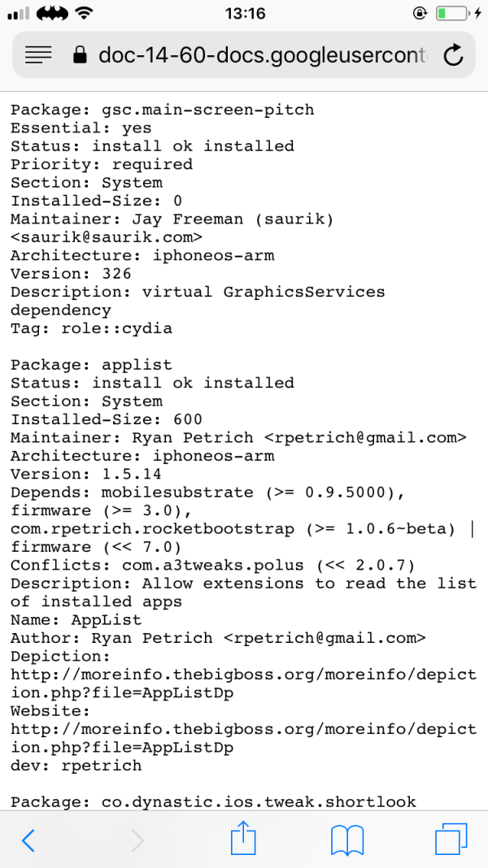Go back to the previous page
The height and width of the screenshot is (868, 488).
point(28,840)
